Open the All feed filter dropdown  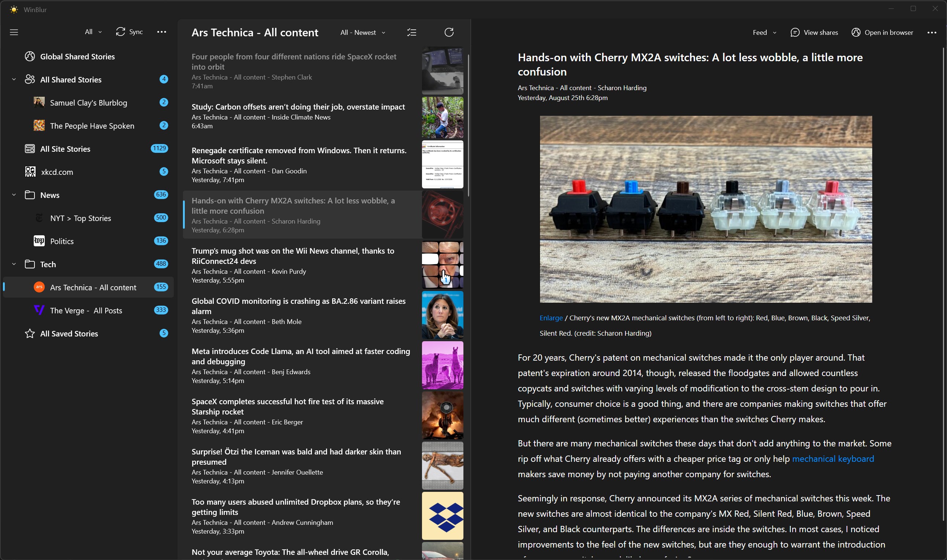pos(93,32)
